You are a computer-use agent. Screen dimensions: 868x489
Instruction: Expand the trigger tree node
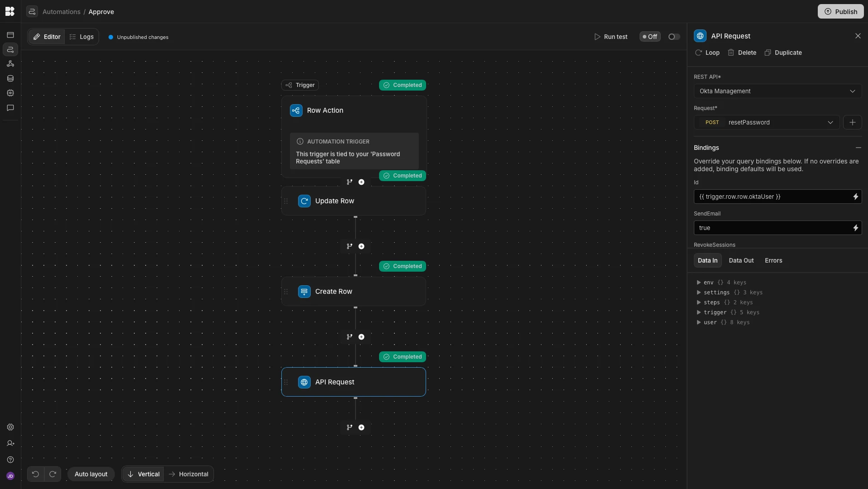tap(698, 312)
